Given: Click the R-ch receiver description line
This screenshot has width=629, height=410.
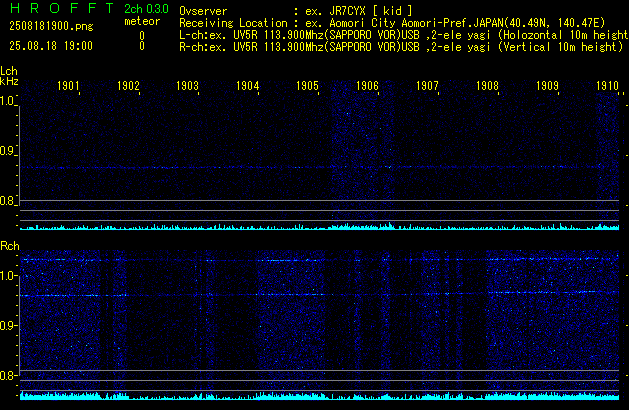Looking at the screenshot, I should 401,47.
